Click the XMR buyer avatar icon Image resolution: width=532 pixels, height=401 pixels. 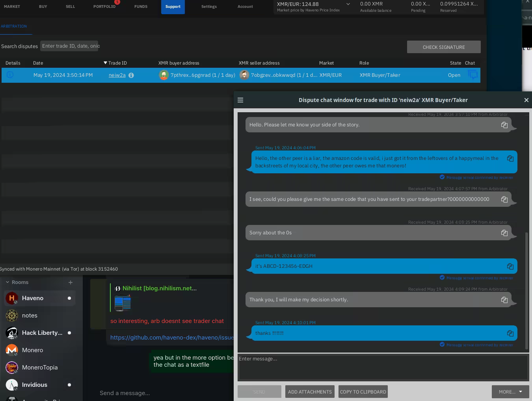pyautogui.click(x=164, y=75)
